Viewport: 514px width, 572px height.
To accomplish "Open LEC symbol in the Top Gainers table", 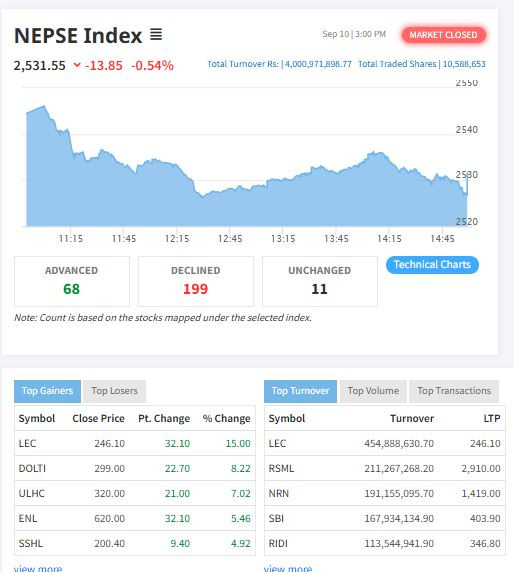I will (x=27, y=443).
